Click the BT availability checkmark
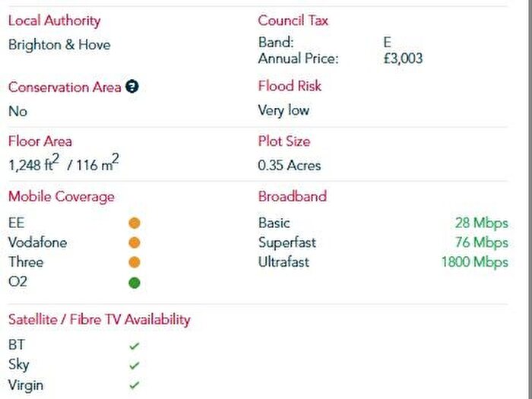Screen dimensions: 532x399 point(135,346)
